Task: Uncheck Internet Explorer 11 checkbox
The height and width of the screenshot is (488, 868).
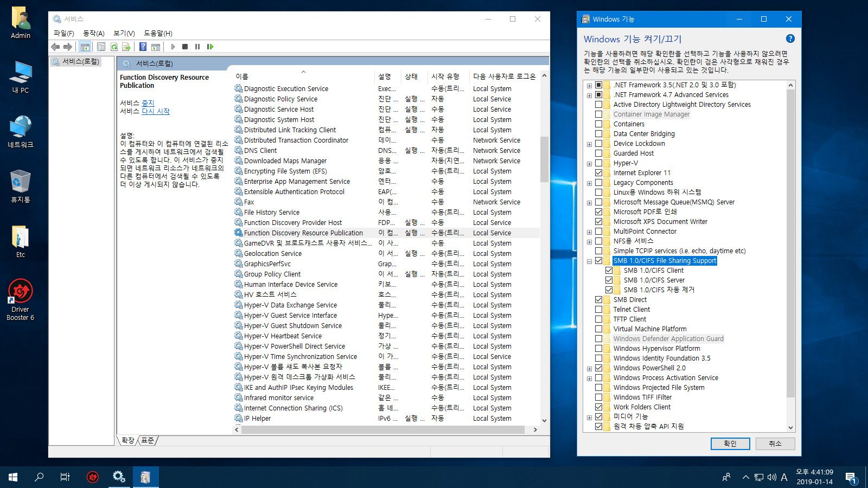Action: click(x=599, y=173)
